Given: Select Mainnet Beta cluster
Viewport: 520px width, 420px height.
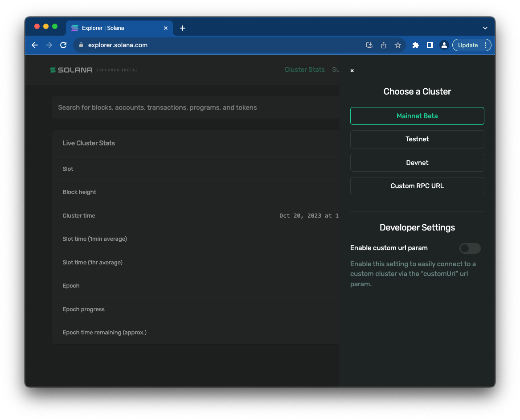Looking at the screenshot, I should (x=417, y=116).
